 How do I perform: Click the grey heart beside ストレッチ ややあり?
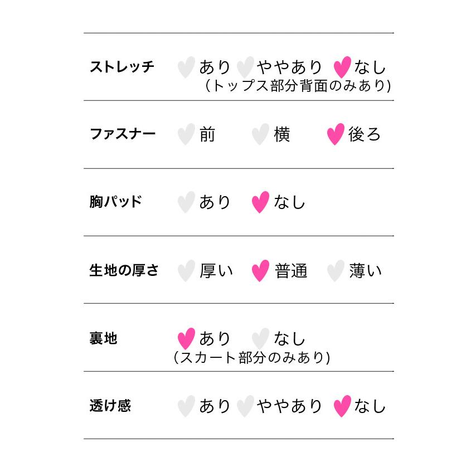click(x=245, y=67)
